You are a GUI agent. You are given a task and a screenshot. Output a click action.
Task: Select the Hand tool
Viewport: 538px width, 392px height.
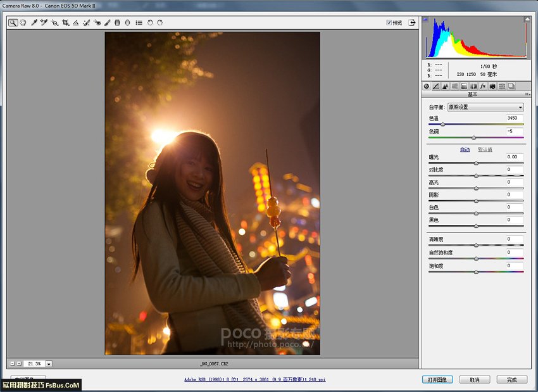23,22
